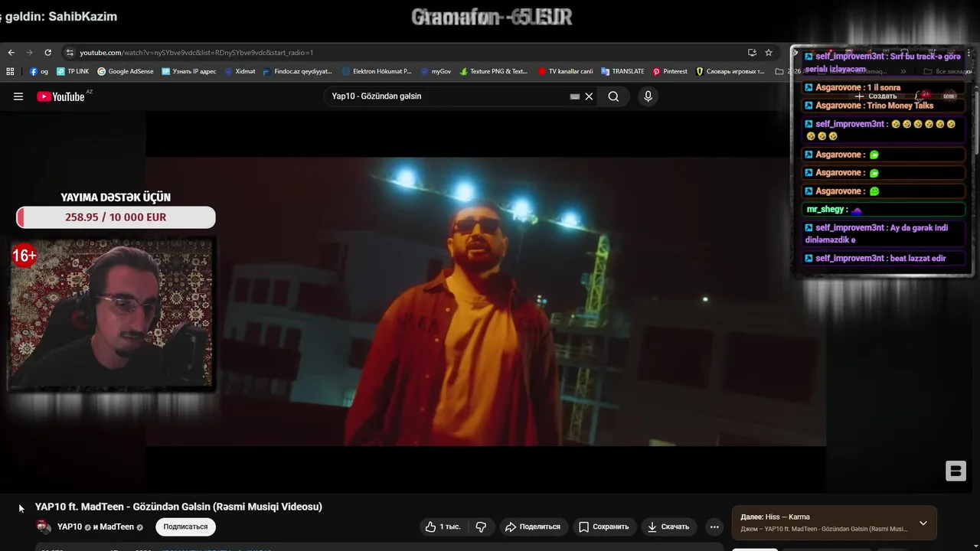Start voice search with the microphone
This screenshot has height=551, width=980.
pyautogui.click(x=648, y=96)
